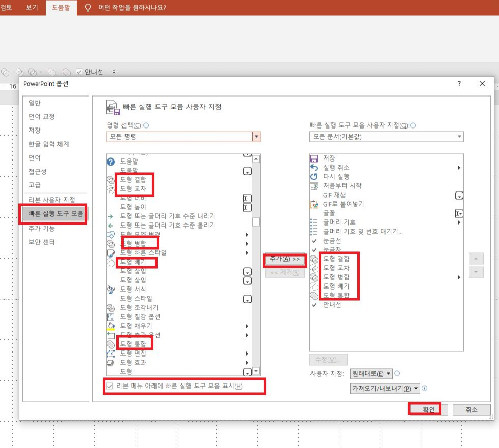Select 도형 스타일 in command list

[136, 299]
